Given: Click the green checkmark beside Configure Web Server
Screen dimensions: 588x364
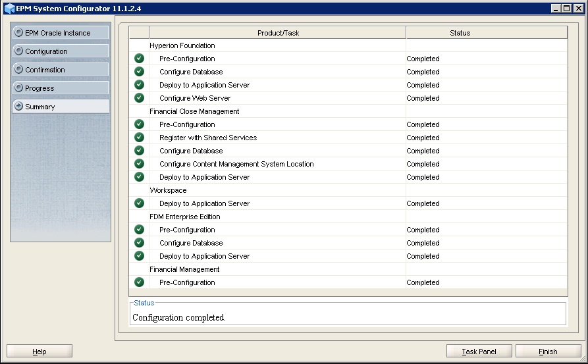Looking at the screenshot, I should 139,98.
